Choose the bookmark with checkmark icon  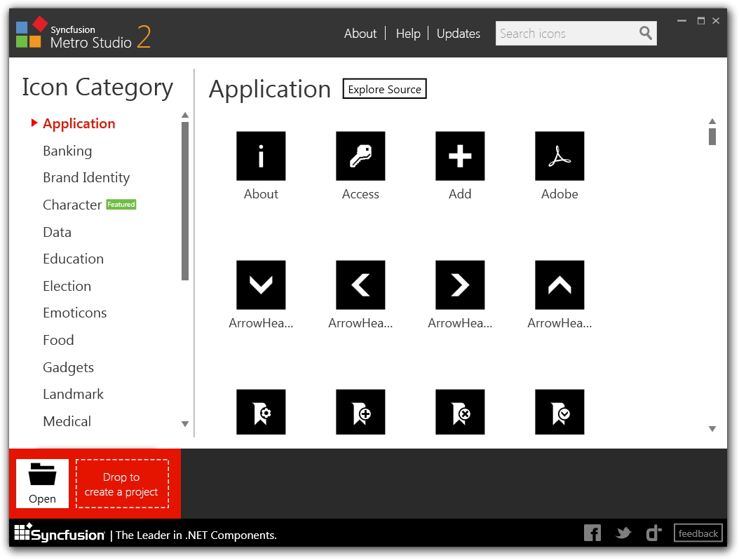(560, 413)
